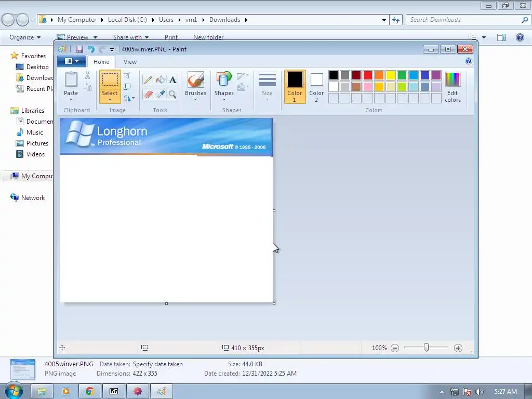Click Local Disk (C:) in address bar
Screen dimensions: 532x399
pos(128,20)
